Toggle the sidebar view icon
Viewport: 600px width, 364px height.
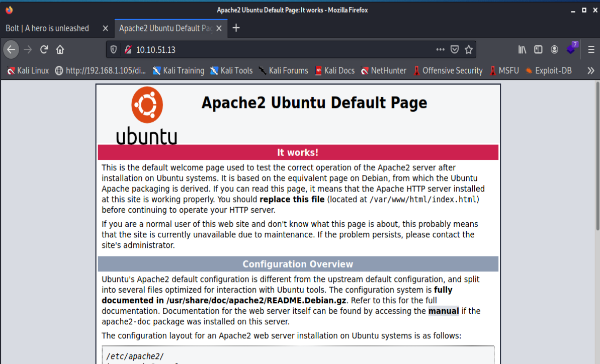click(x=538, y=49)
